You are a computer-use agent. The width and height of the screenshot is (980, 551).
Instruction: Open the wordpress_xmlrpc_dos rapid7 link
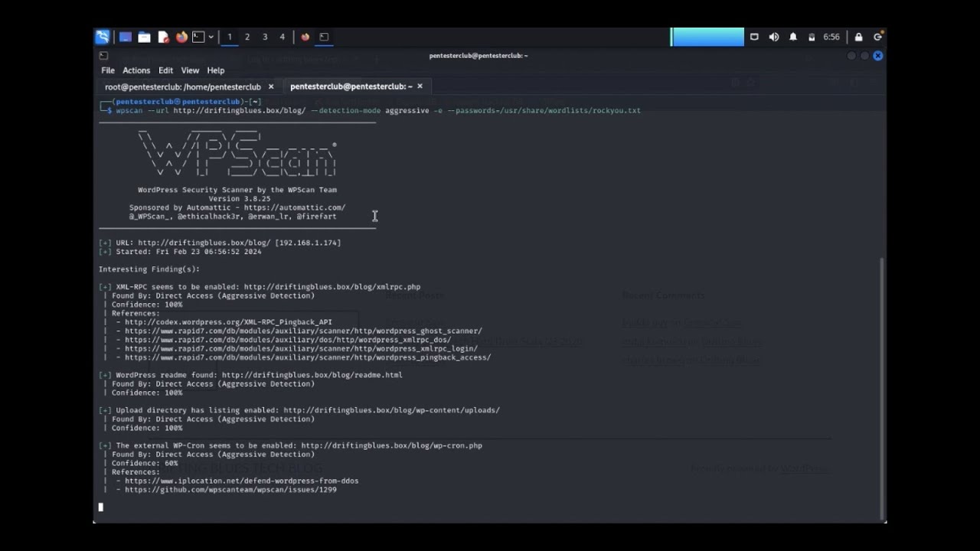click(288, 340)
